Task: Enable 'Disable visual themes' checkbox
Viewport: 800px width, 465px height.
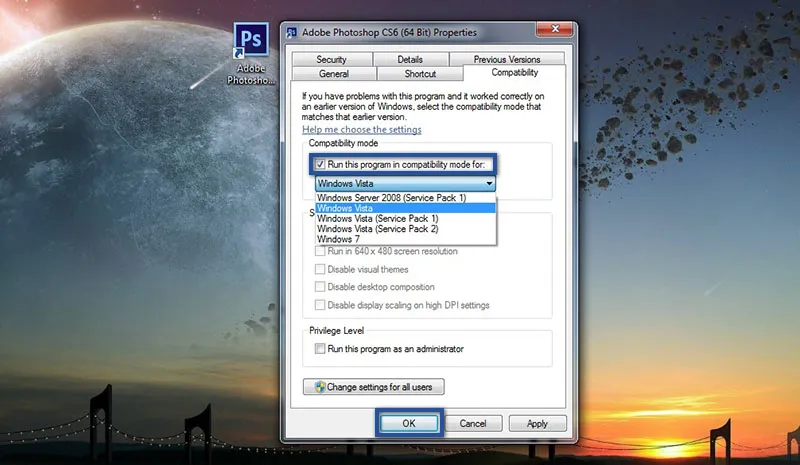Action: point(320,269)
